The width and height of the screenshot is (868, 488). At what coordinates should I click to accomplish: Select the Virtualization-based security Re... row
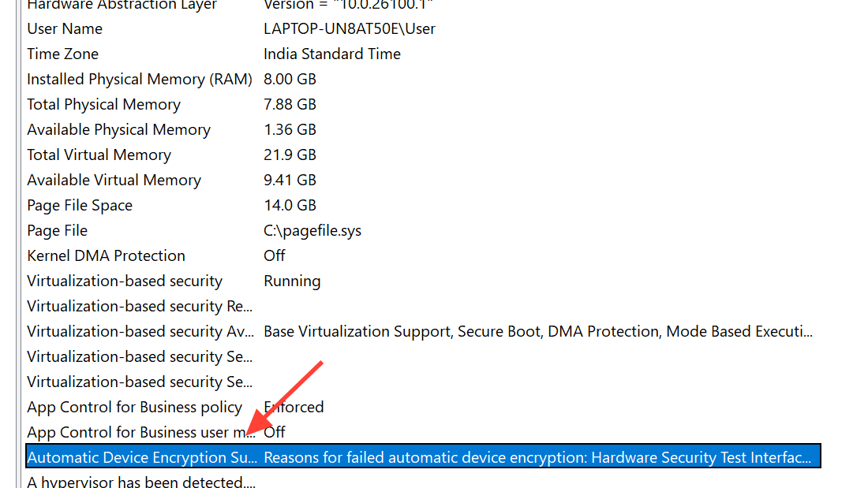[x=140, y=307]
